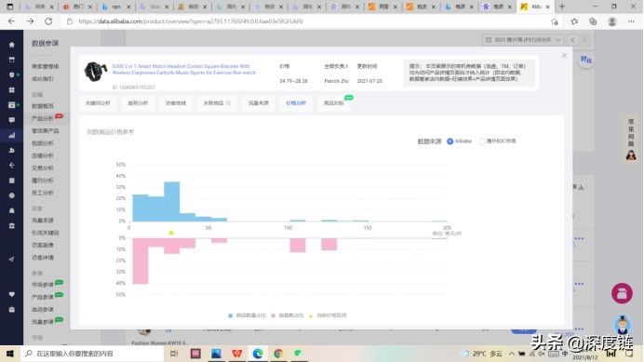The height and width of the screenshot is (362, 644).
Task: Click the blue product count legend item
Action: 247,315
